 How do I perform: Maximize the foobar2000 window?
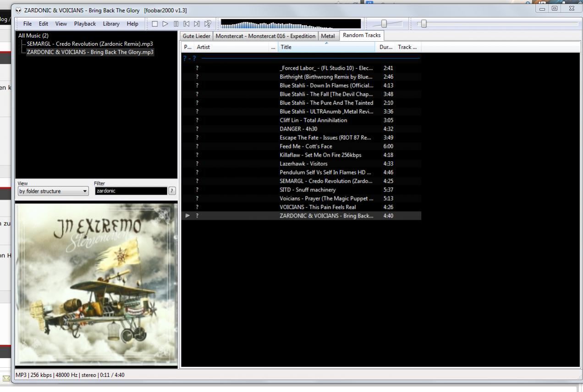(x=555, y=8)
